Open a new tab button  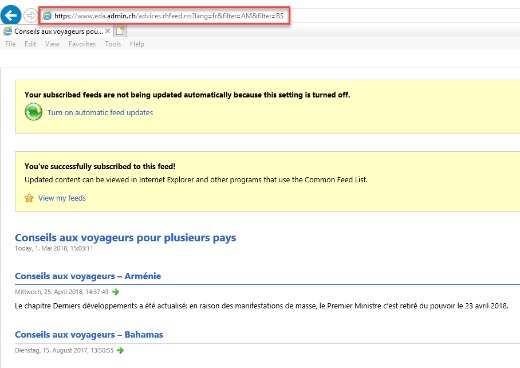120,31
